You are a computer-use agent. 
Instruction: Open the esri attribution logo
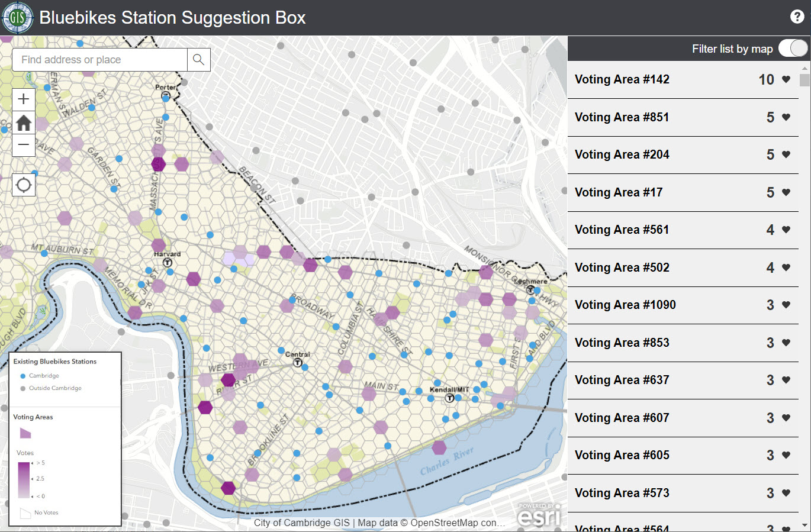click(x=538, y=515)
